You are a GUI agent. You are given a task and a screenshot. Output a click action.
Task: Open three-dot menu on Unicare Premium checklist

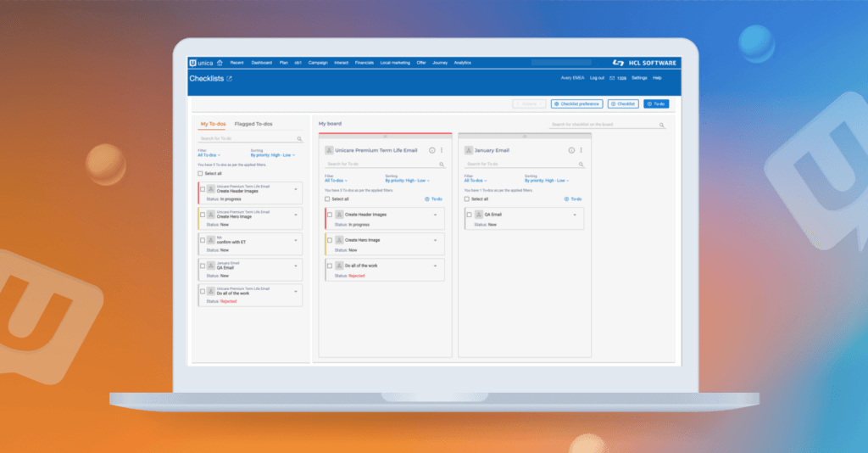pyautogui.click(x=441, y=150)
